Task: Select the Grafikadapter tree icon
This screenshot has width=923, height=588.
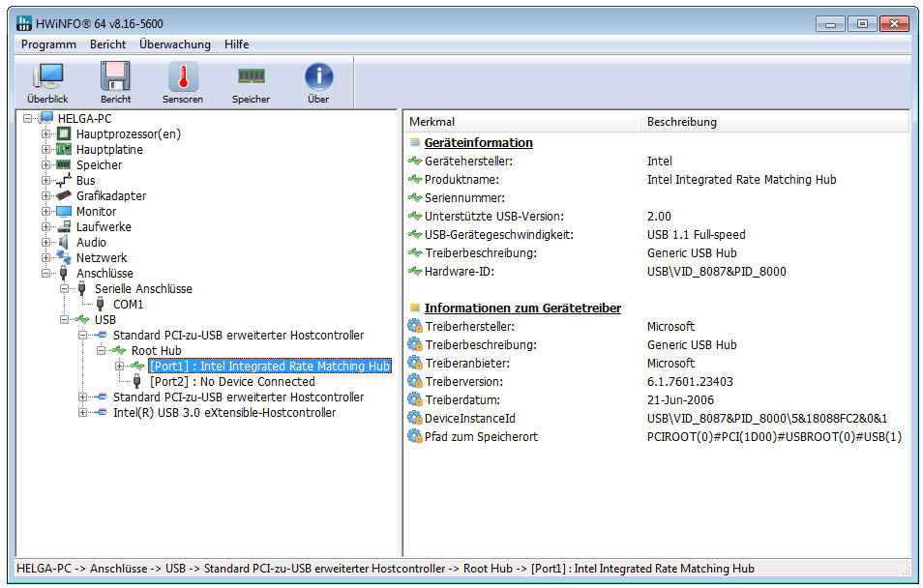Action: [x=64, y=196]
